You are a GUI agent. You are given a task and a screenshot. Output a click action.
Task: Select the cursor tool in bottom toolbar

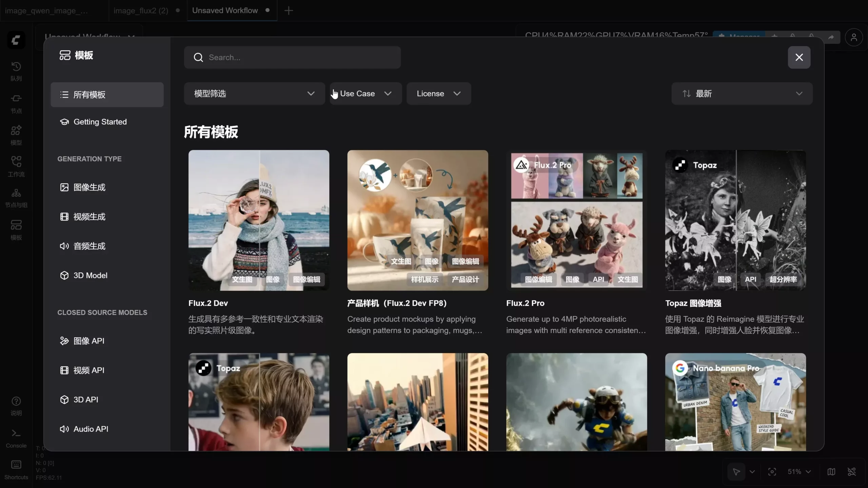[736, 472]
